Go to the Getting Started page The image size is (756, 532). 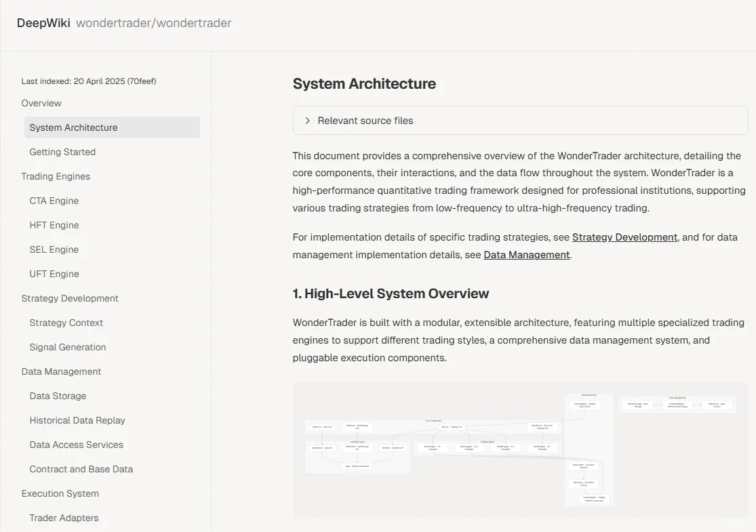pyautogui.click(x=62, y=152)
